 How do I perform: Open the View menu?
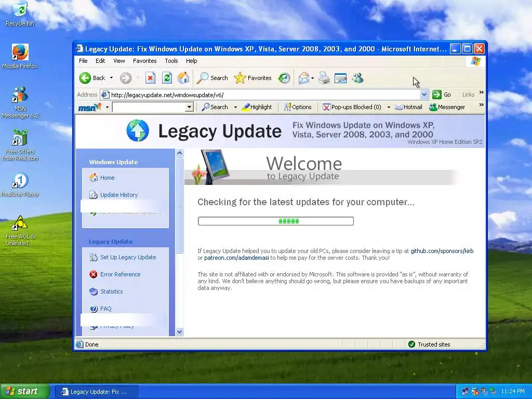click(x=119, y=61)
